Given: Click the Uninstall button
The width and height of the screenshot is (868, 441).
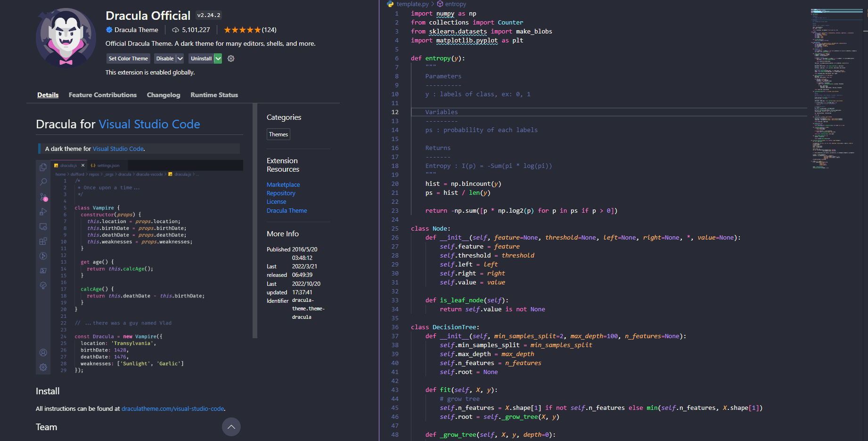Looking at the screenshot, I should point(201,58).
